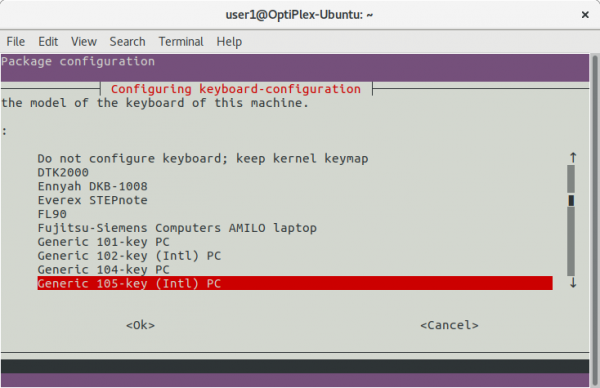Close the terminal window
Viewport: 600px width, 388px height.
[585, 15]
